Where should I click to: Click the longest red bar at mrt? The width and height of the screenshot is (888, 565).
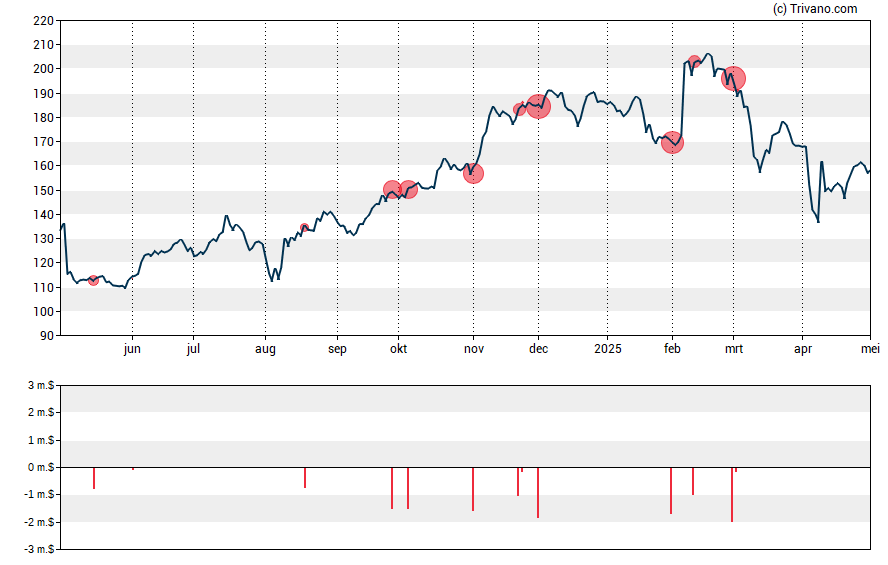(732, 495)
